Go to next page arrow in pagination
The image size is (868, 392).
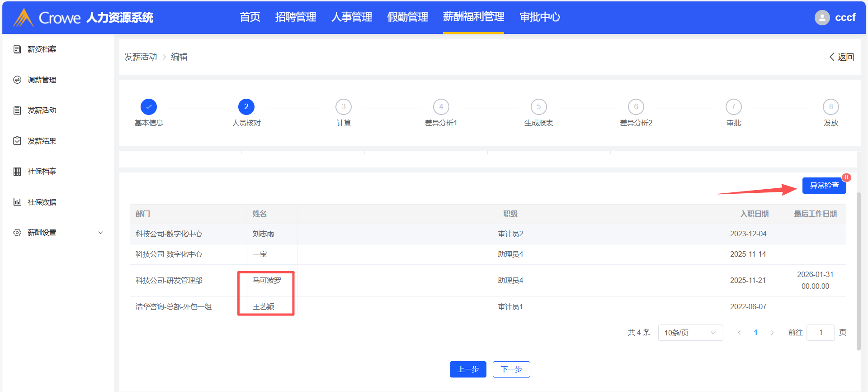[772, 333]
